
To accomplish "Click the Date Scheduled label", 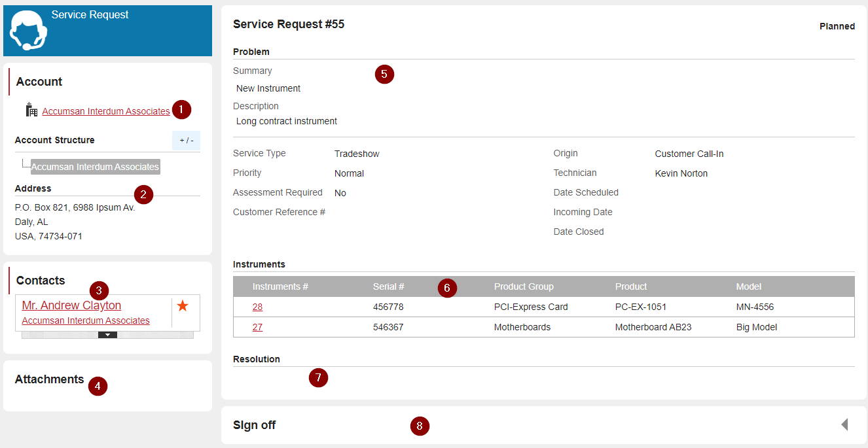I will tap(586, 192).
